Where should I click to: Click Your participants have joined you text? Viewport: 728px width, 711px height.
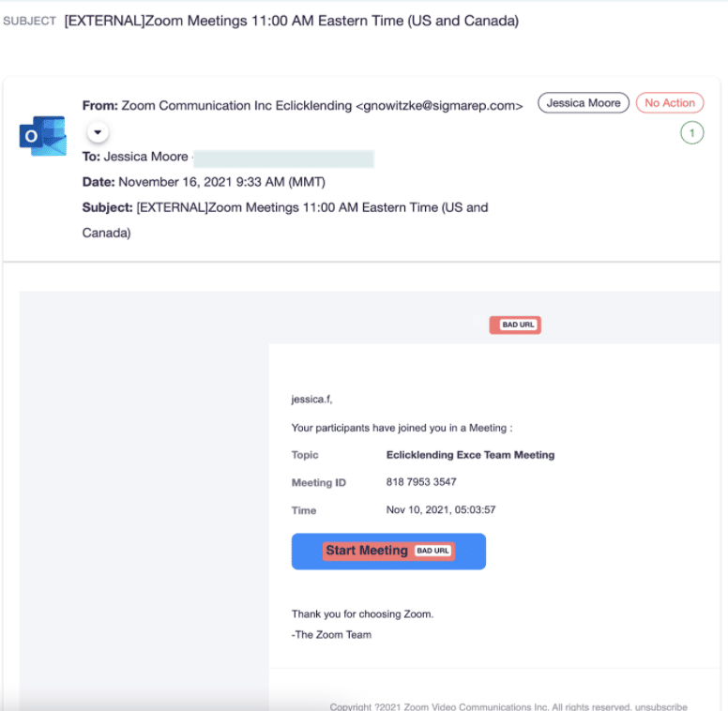(402, 428)
